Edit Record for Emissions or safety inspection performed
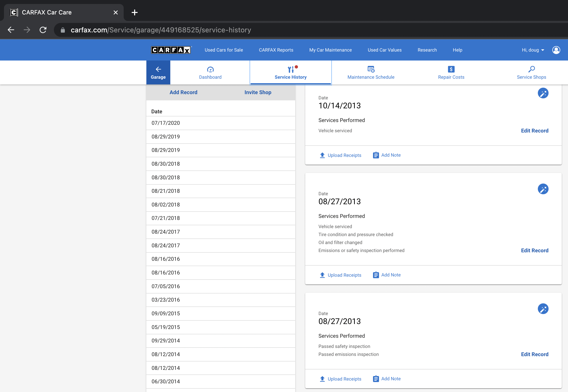The image size is (568, 392). click(x=535, y=251)
